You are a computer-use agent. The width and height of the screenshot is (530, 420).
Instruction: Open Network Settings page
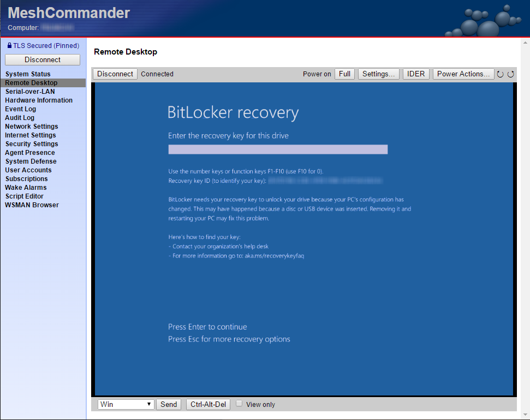pyautogui.click(x=32, y=127)
